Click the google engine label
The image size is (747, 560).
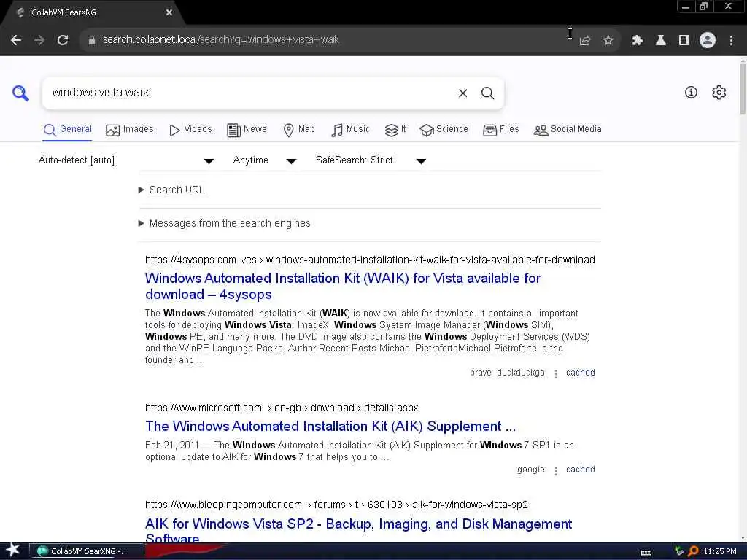[531, 470]
